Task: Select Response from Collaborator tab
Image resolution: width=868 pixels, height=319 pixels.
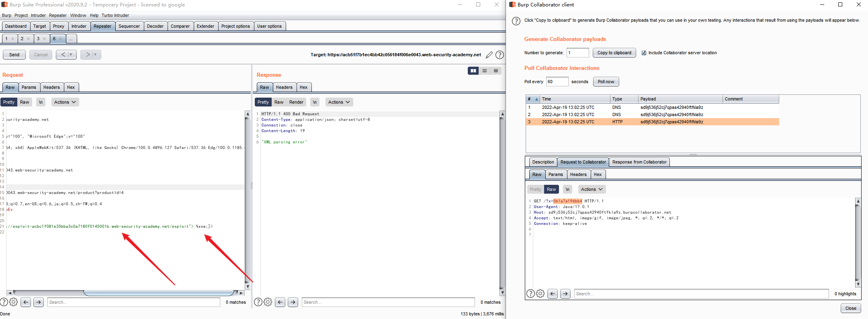Action: pyautogui.click(x=639, y=162)
